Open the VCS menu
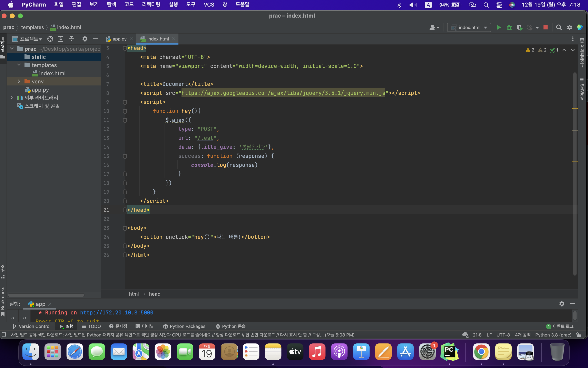This screenshot has width=588, height=368. tap(209, 5)
